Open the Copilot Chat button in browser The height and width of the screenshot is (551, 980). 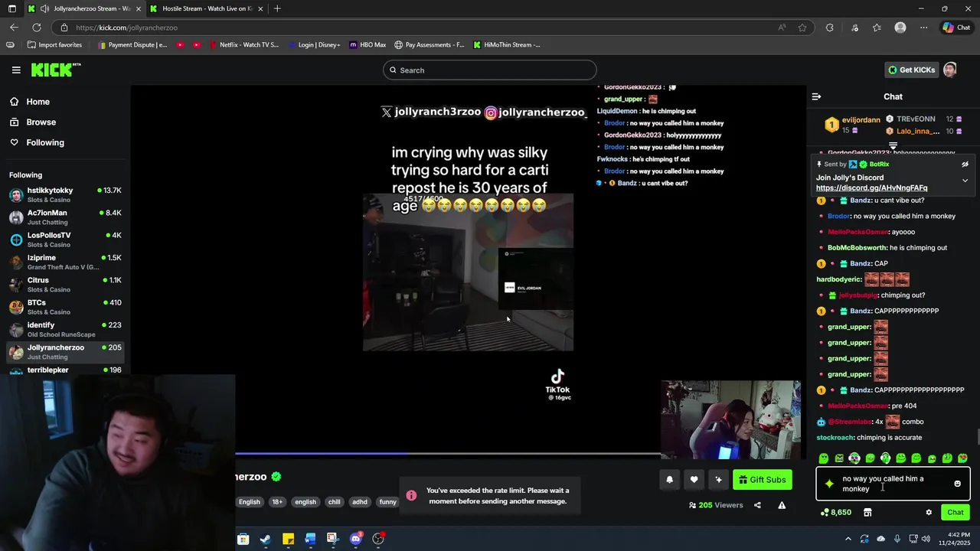pyautogui.click(x=956, y=28)
